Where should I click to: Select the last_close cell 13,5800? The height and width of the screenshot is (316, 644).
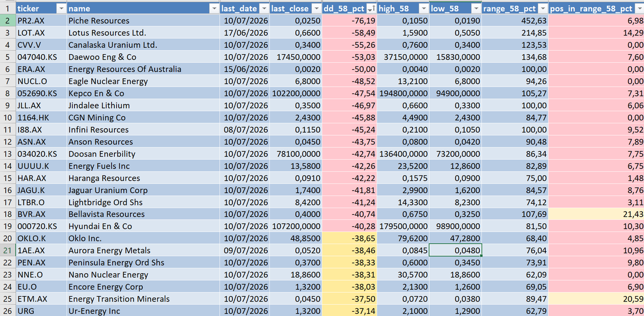click(x=296, y=166)
